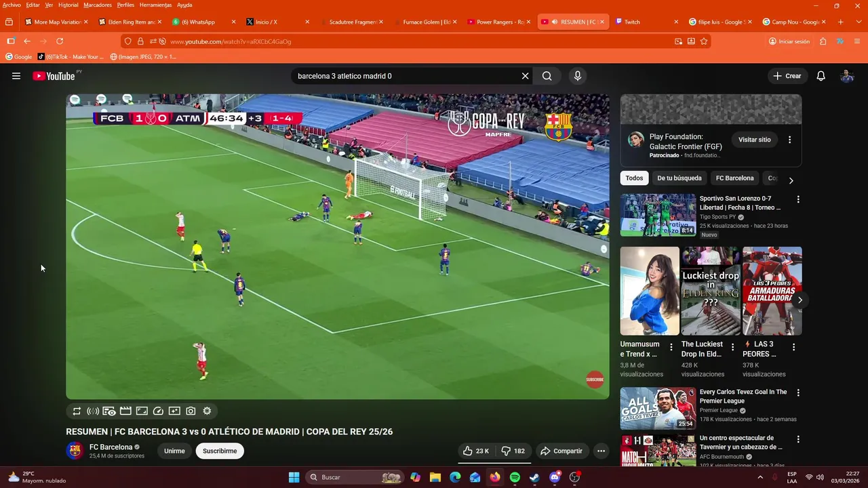Select the De tu búsqueda chip
This screenshot has width=868, height=488.
click(x=679, y=178)
